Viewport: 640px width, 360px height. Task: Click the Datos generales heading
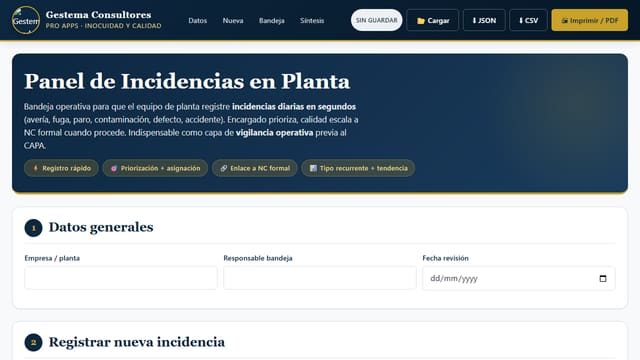[x=101, y=227]
